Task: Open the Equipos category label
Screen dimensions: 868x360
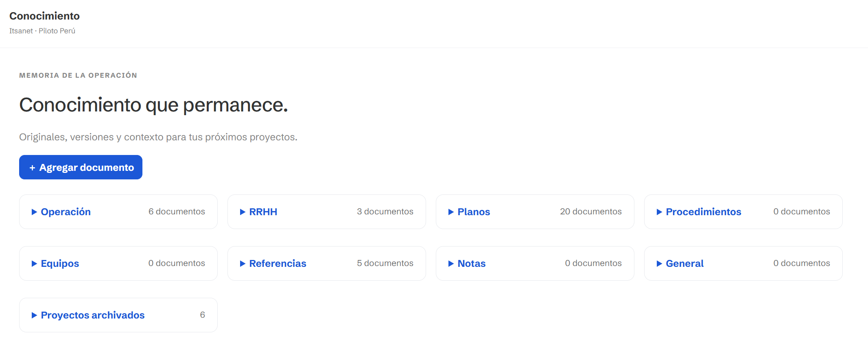Action: point(60,264)
